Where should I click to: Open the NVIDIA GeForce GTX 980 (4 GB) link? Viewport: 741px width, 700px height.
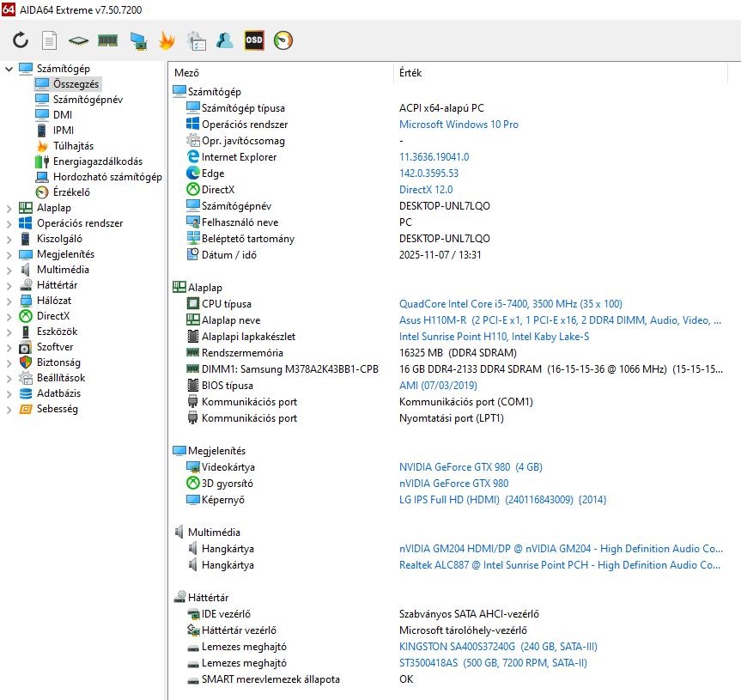tap(471, 467)
